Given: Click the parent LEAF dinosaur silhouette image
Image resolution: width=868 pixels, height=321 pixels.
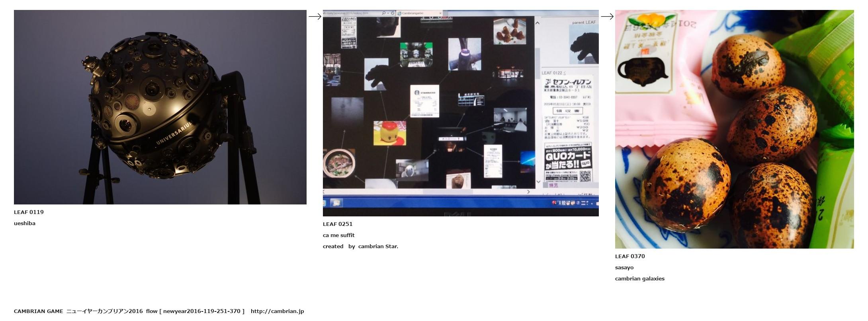Looking at the screenshot, I should [x=584, y=45].
